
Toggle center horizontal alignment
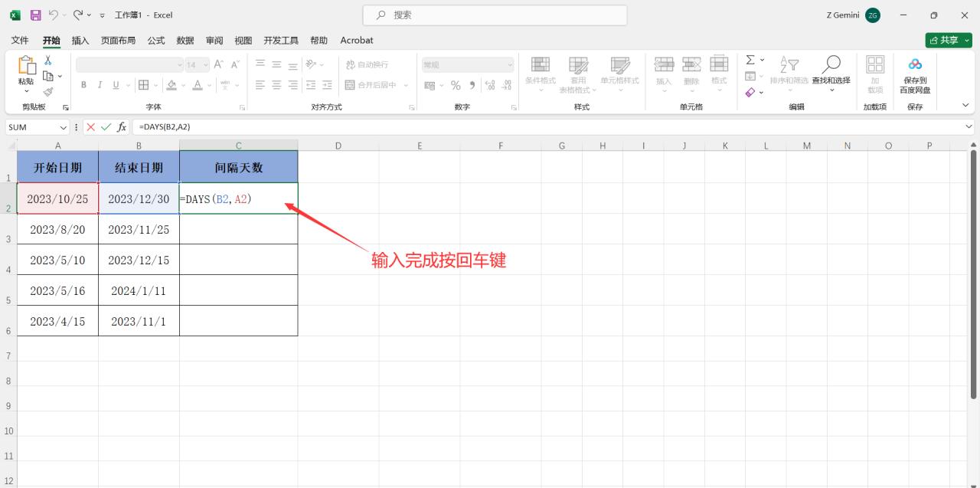(x=276, y=85)
